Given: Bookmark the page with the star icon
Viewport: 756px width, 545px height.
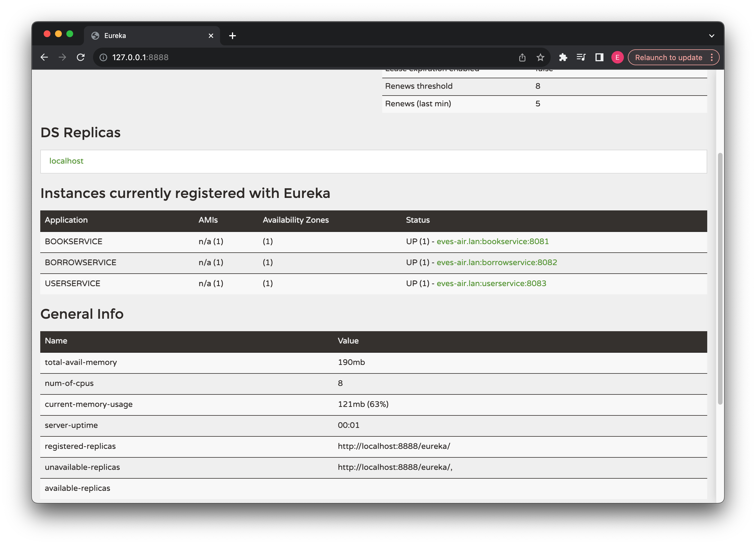Looking at the screenshot, I should 540,57.
